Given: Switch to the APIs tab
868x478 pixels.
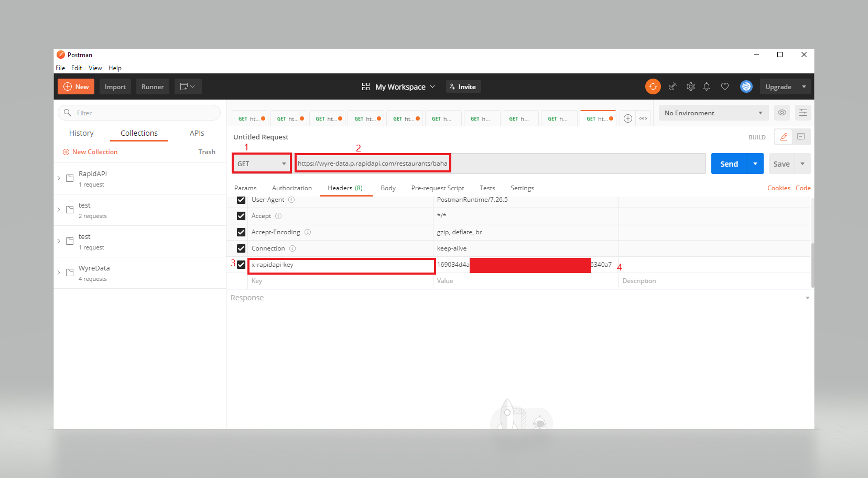Looking at the screenshot, I should [x=197, y=133].
